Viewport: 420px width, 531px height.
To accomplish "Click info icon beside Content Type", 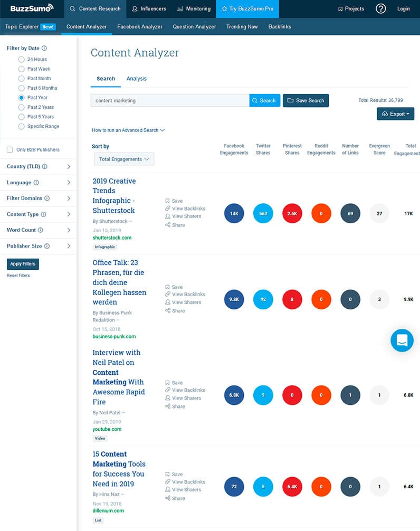I will coord(44,214).
